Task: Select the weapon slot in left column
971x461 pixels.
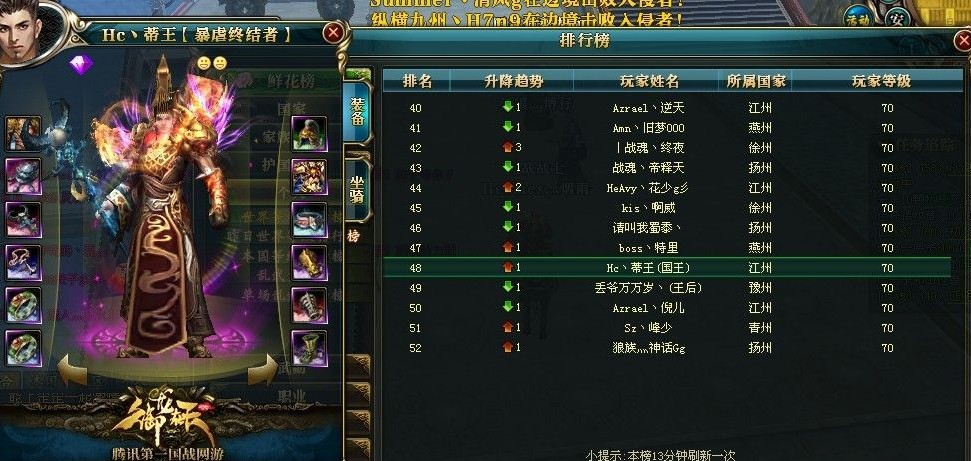Action: point(24,134)
